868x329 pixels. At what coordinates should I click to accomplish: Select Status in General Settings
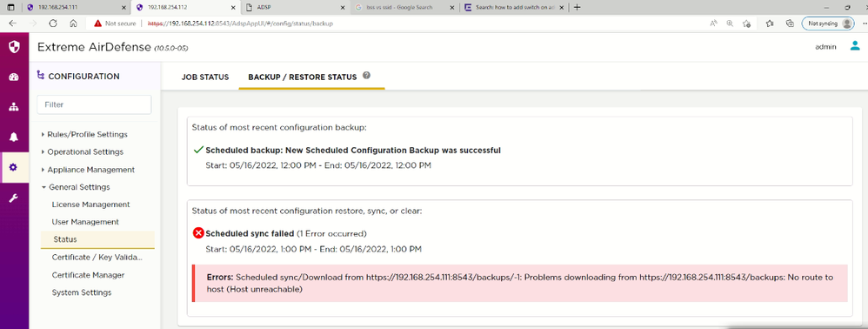pyautogui.click(x=97, y=239)
